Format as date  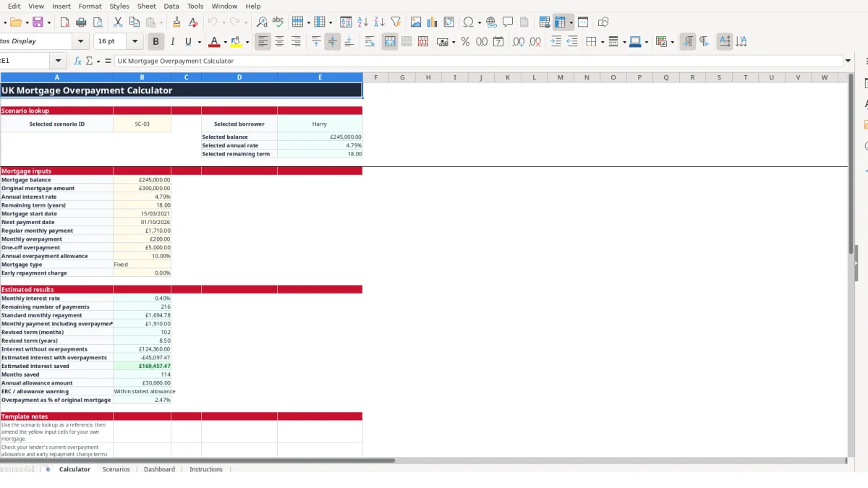pyautogui.click(x=498, y=42)
